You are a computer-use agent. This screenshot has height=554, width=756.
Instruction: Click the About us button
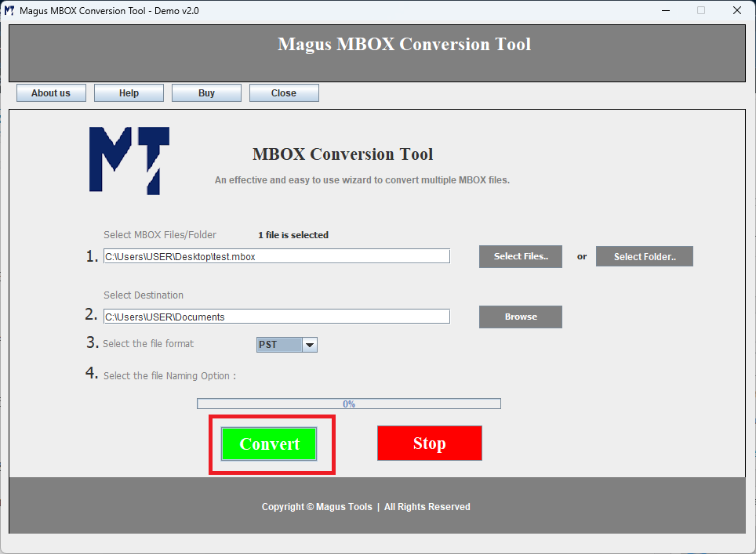51,93
